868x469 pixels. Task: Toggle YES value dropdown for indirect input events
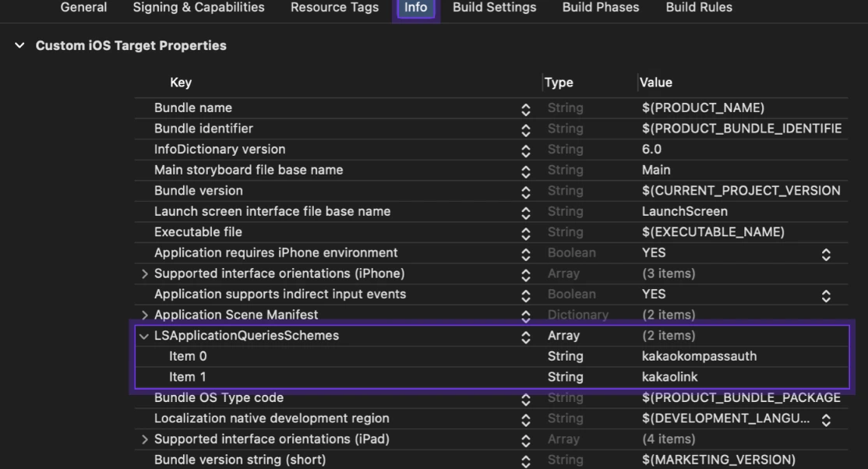tap(826, 296)
